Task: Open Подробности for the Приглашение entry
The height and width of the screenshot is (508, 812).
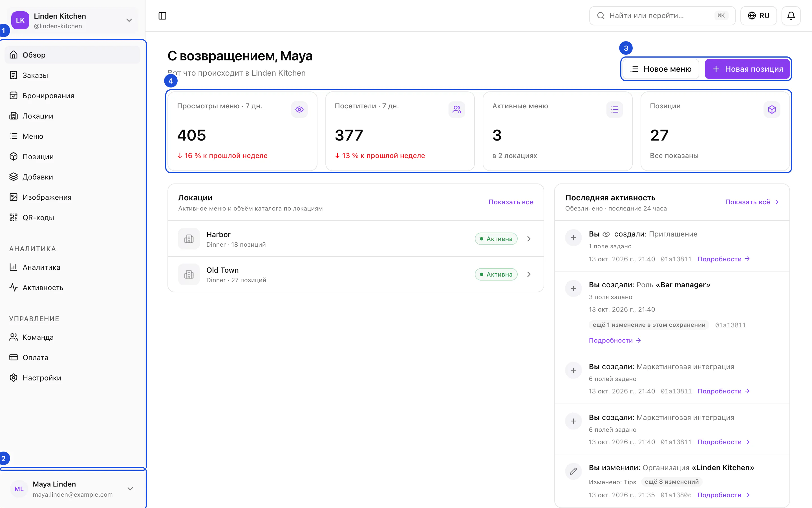Action: 723,259
